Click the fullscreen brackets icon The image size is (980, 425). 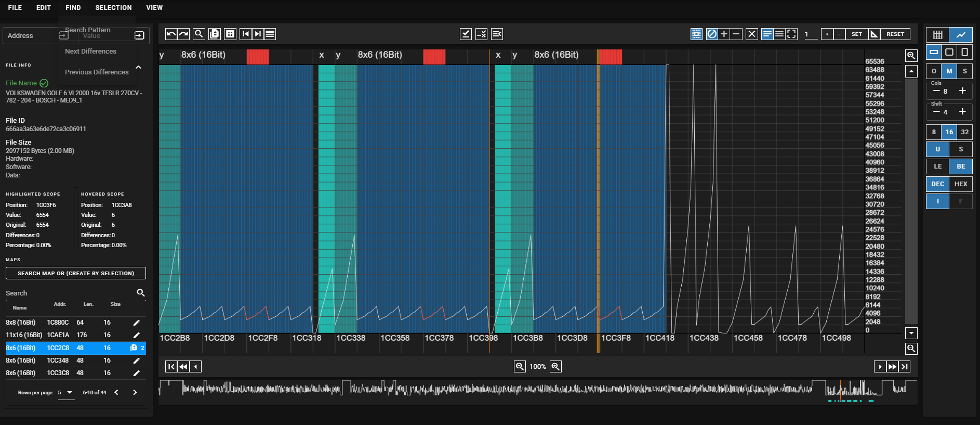[x=791, y=34]
